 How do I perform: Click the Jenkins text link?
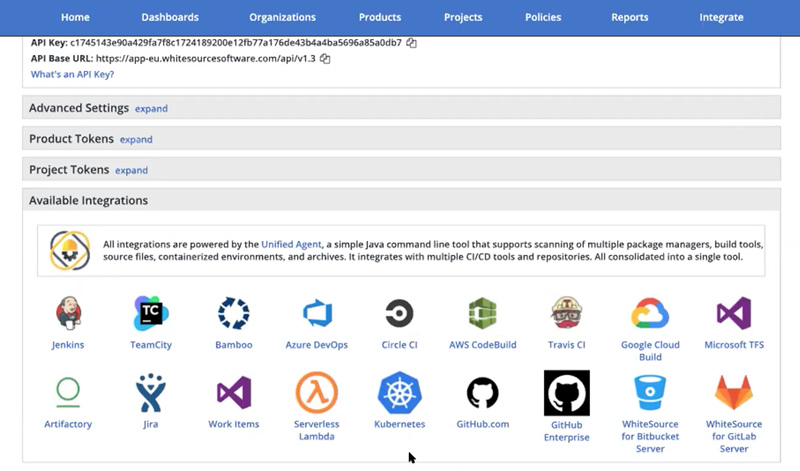(x=68, y=345)
